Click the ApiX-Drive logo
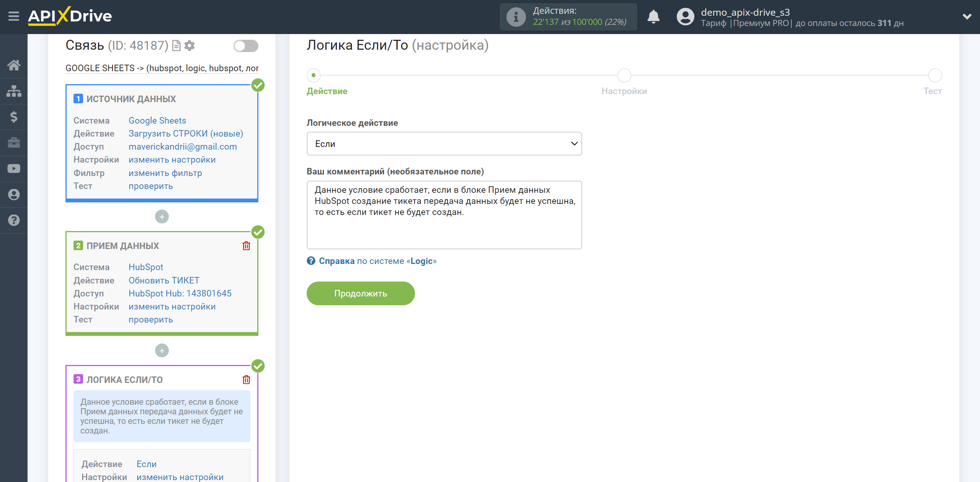This screenshot has height=482, width=980. (x=70, y=16)
